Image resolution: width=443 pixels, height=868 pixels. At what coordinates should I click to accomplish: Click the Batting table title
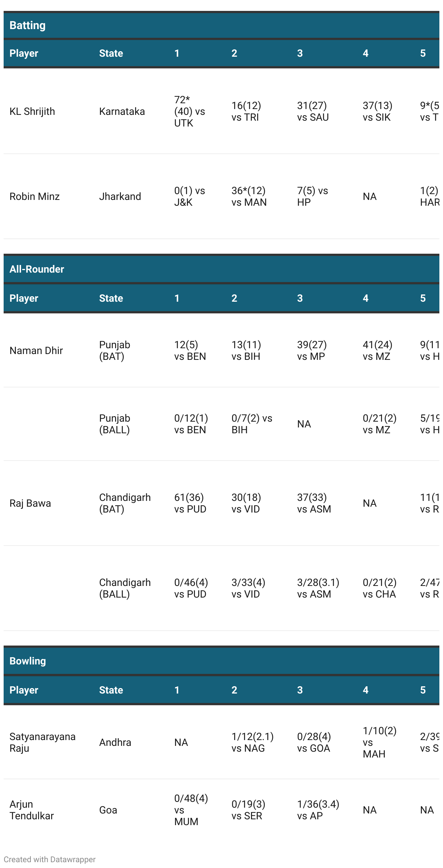click(28, 25)
